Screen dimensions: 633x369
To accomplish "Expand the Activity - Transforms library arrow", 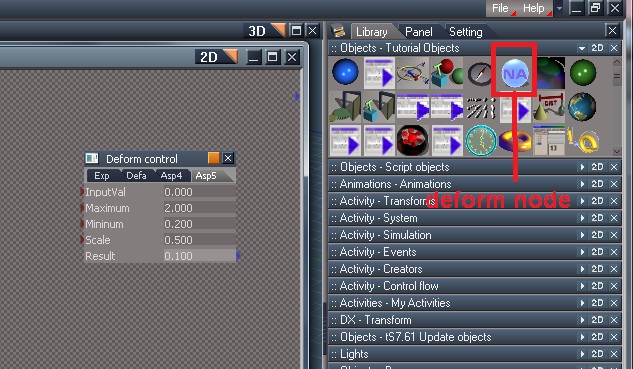I will point(582,201).
